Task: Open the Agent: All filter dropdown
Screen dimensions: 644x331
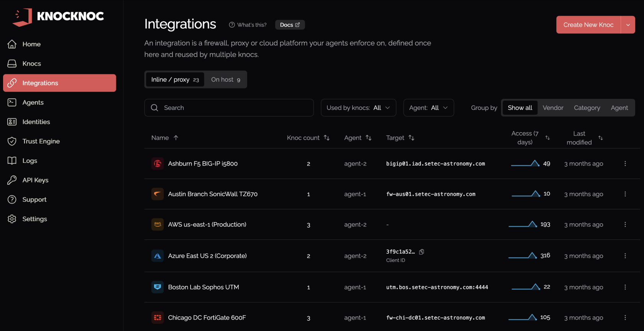Action: [x=429, y=108]
